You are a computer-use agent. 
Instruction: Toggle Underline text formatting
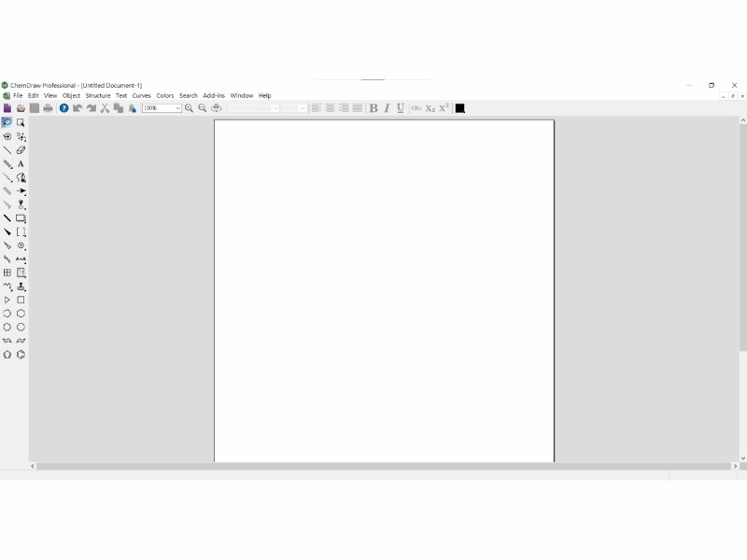pyautogui.click(x=401, y=108)
